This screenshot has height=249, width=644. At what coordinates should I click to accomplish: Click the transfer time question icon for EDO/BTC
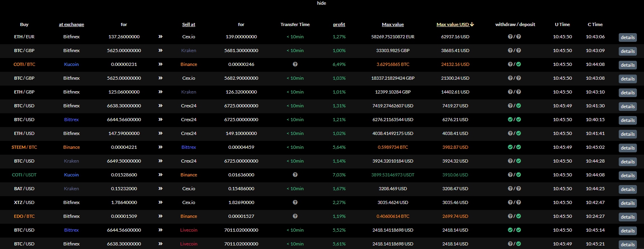(295, 216)
